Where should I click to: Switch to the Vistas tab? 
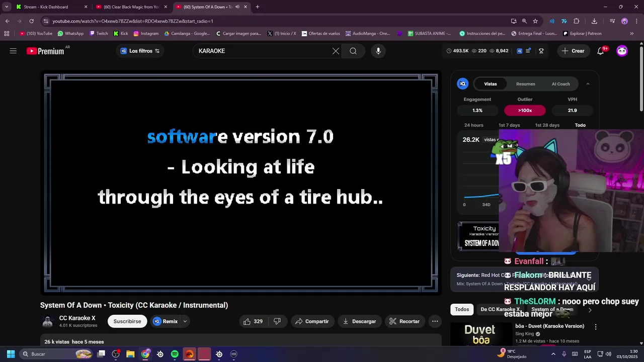pos(491,84)
